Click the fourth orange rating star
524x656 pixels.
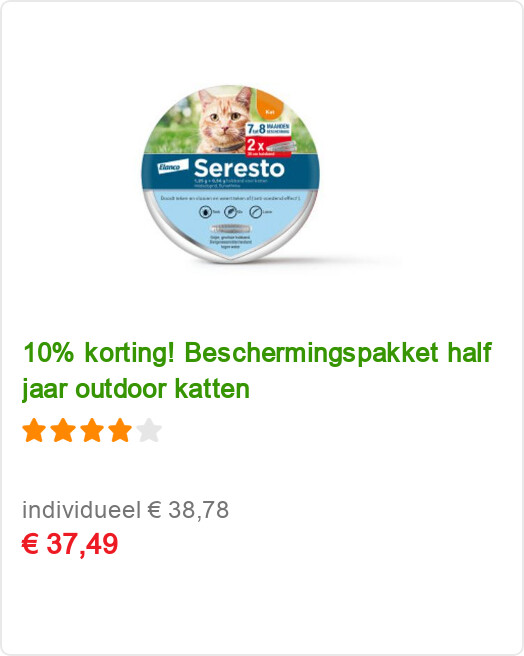tap(120, 430)
